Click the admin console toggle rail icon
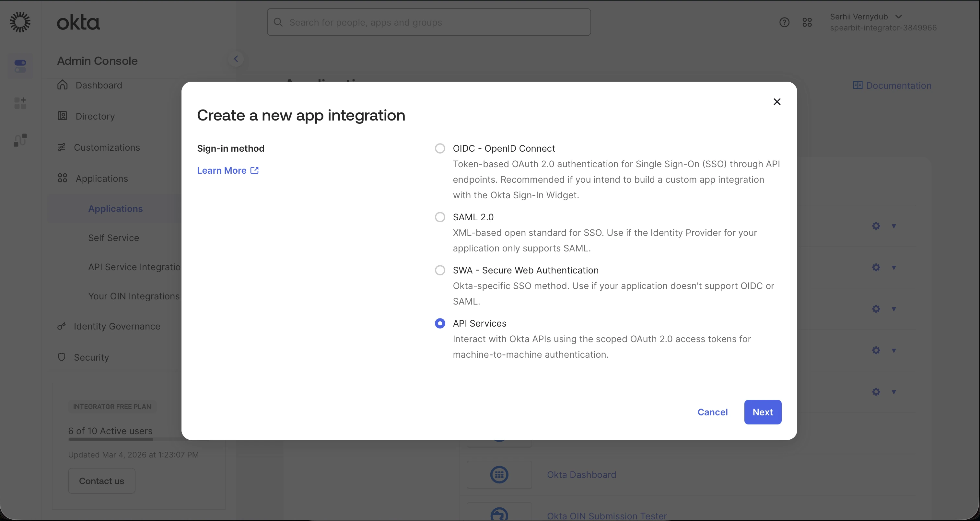 coord(20,66)
